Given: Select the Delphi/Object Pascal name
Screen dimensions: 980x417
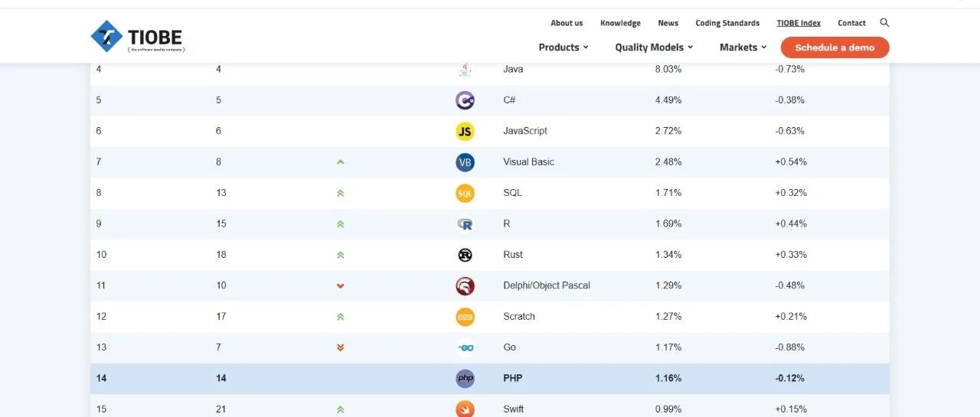Looking at the screenshot, I should point(547,285).
